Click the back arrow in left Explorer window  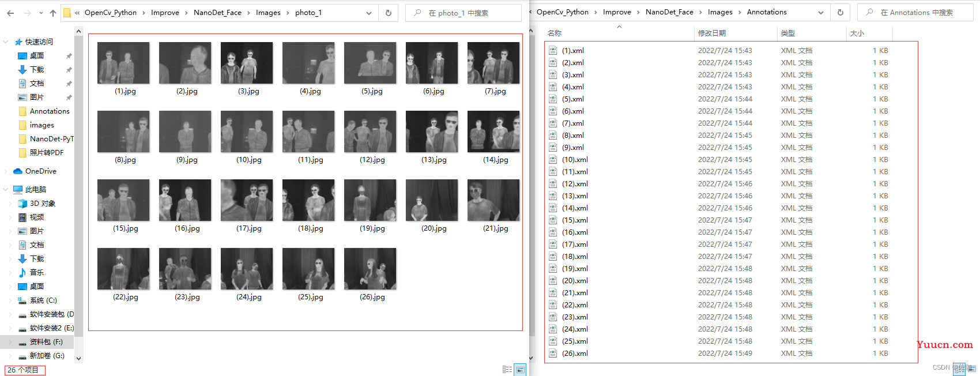[12, 13]
